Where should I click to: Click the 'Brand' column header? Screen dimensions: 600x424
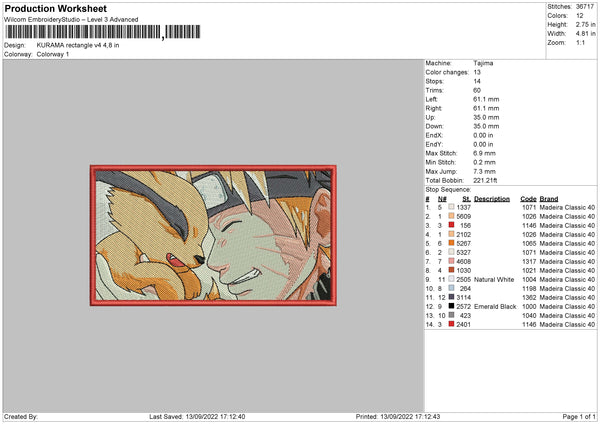pos(549,199)
